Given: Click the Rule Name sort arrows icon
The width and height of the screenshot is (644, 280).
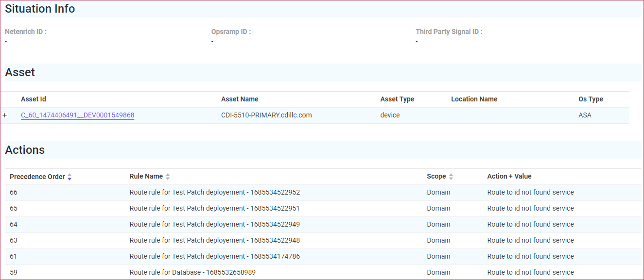Looking at the screenshot, I should pyautogui.click(x=168, y=177).
